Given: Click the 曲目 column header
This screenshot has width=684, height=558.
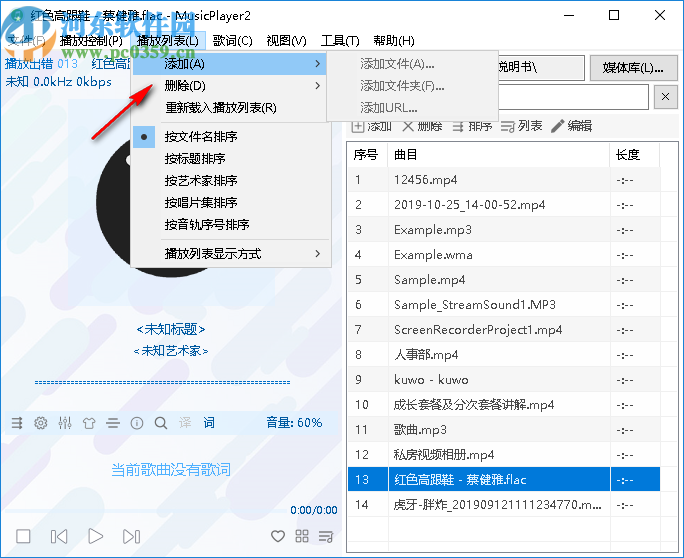Looking at the screenshot, I should coord(499,155).
